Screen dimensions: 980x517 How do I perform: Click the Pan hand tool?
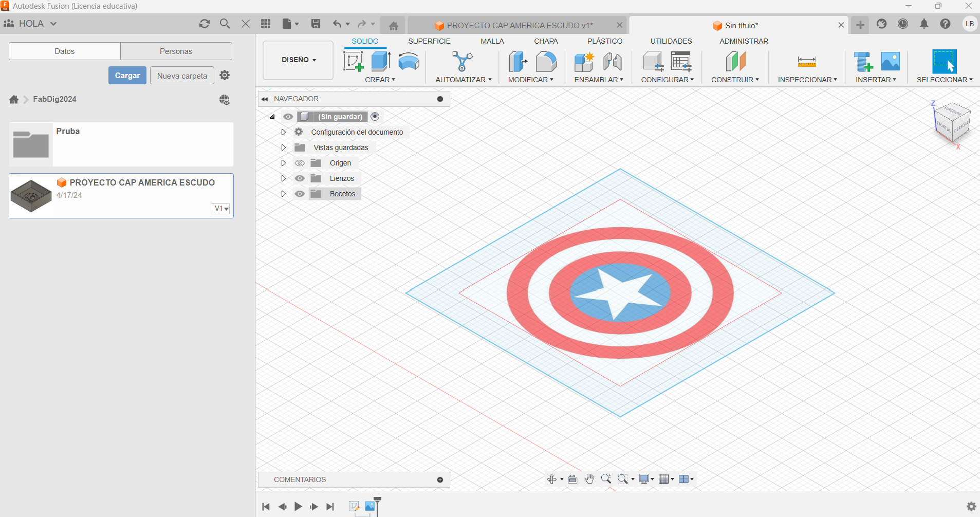(x=589, y=479)
